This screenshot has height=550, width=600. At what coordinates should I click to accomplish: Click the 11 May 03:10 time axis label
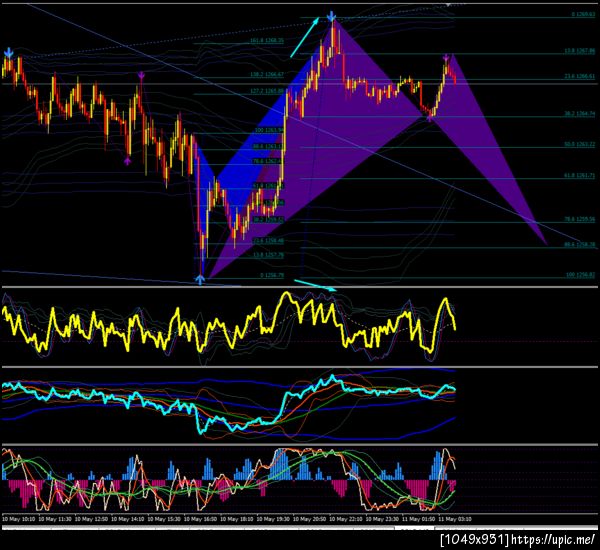coord(455,519)
